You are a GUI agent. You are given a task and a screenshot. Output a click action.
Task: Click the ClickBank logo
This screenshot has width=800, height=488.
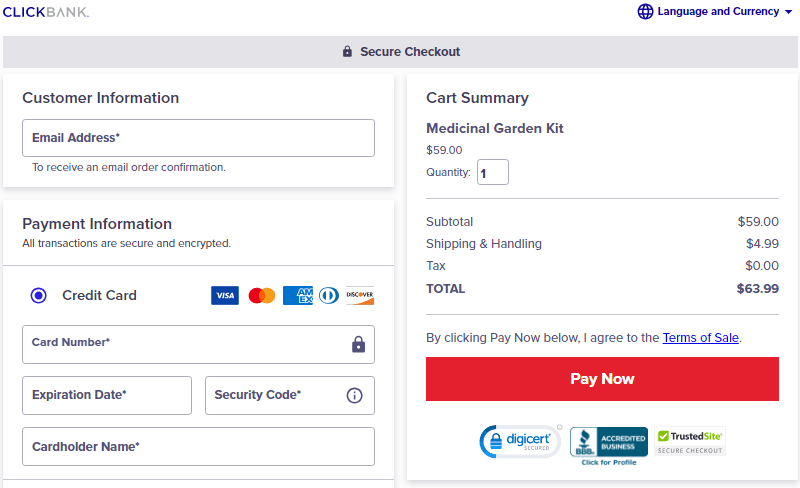(x=46, y=12)
